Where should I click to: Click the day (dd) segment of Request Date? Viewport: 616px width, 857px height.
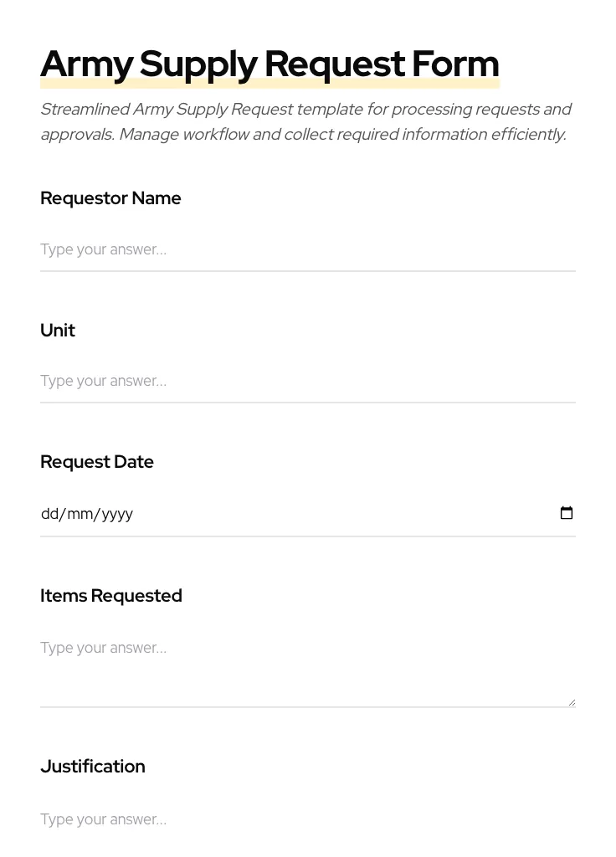(x=49, y=514)
